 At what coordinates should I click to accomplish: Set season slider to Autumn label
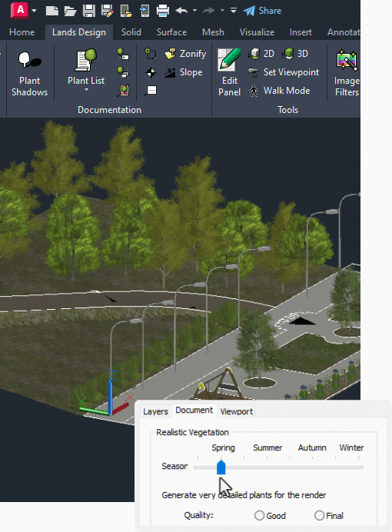(x=312, y=448)
